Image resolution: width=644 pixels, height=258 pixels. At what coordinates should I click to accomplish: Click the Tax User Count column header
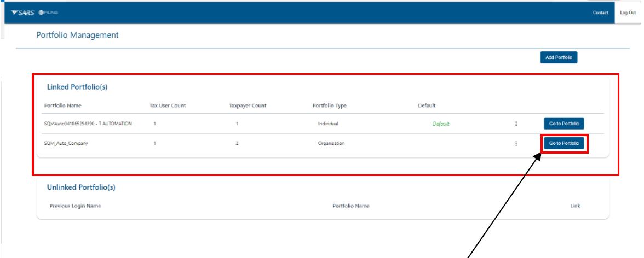point(168,105)
